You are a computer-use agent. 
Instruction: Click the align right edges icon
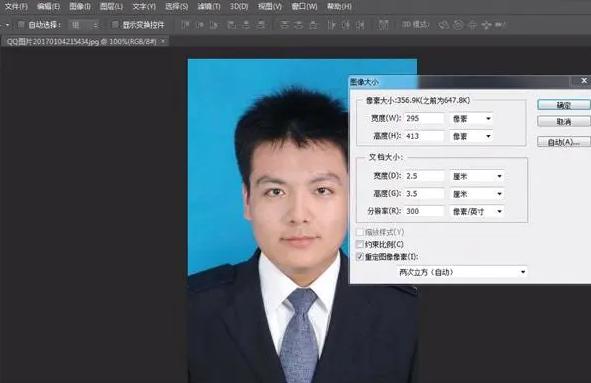click(x=260, y=25)
